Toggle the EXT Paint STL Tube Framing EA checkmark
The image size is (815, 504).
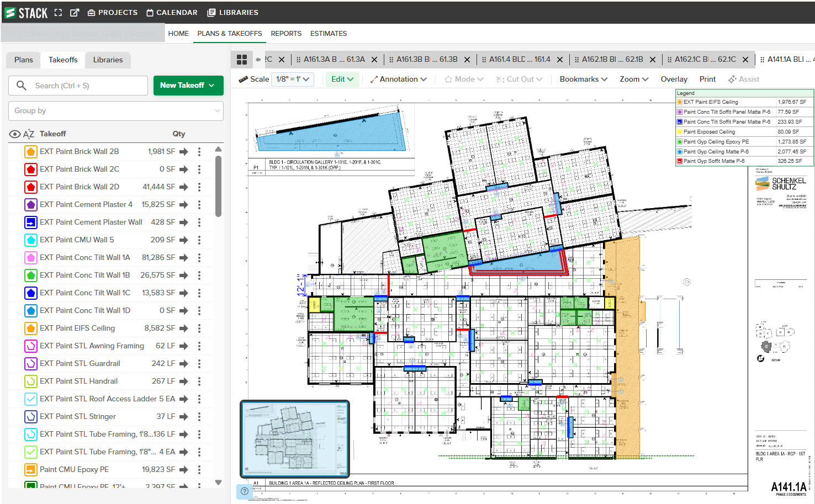click(31, 452)
